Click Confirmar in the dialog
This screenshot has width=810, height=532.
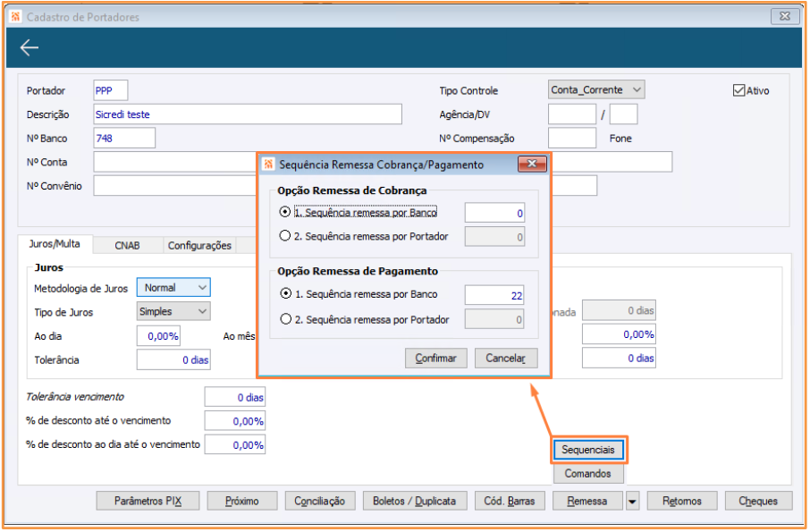[436, 358]
